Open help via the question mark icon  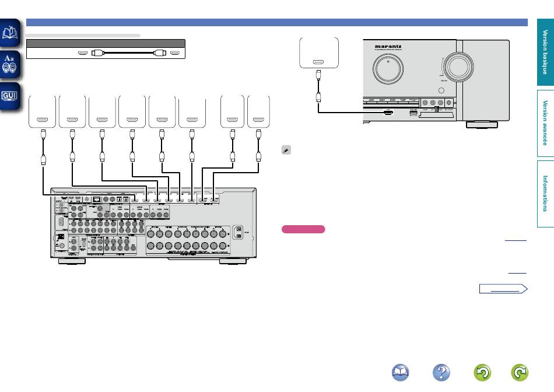[441, 373]
